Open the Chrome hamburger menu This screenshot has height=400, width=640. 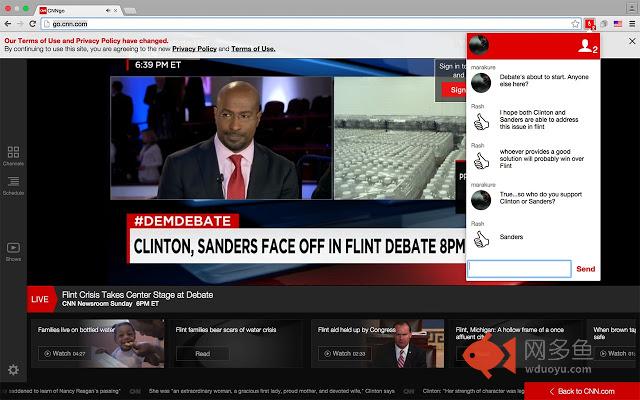click(x=632, y=24)
